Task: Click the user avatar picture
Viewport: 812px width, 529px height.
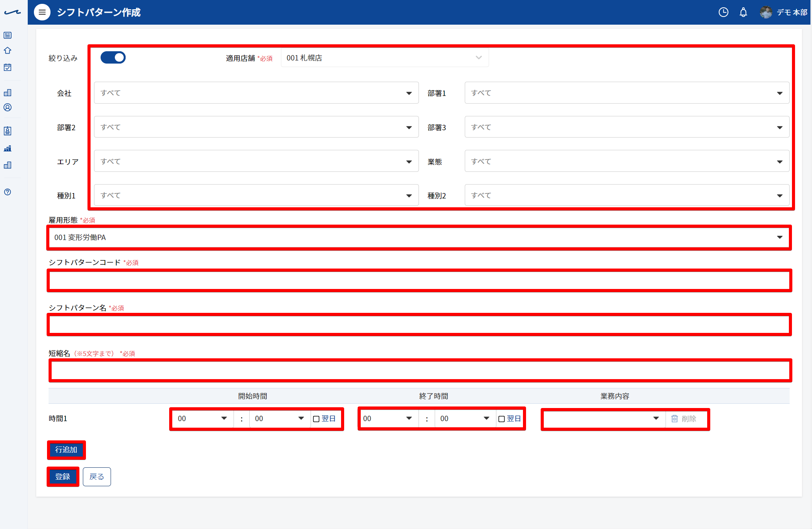Action: (x=766, y=12)
